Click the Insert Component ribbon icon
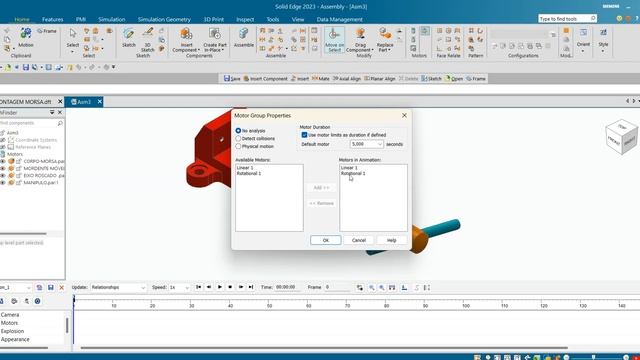Screen dimensions: 640x360 coord(186,34)
